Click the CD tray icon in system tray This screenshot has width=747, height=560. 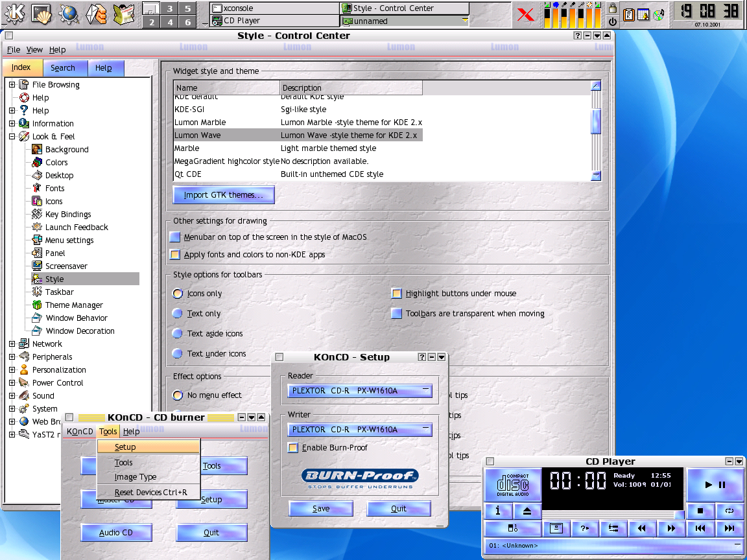point(658,15)
